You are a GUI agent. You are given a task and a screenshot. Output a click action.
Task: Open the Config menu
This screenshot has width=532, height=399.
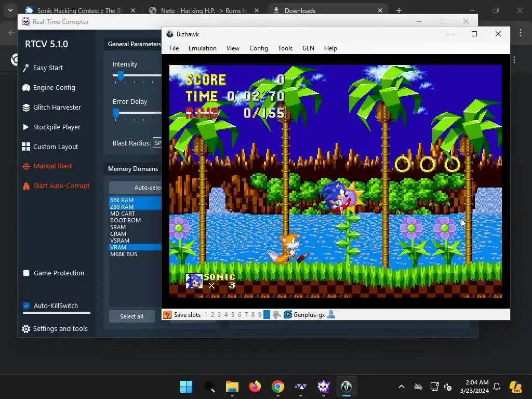259,48
